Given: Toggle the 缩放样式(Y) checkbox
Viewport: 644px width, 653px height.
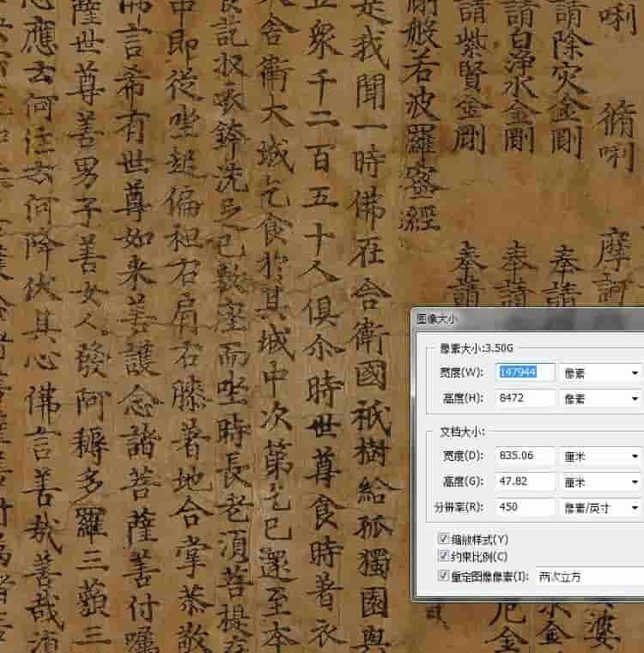Looking at the screenshot, I should coord(443,539).
